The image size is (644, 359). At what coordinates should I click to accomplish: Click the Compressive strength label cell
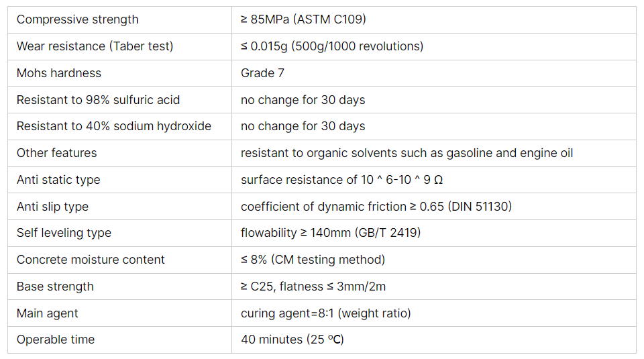pos(77,19)
